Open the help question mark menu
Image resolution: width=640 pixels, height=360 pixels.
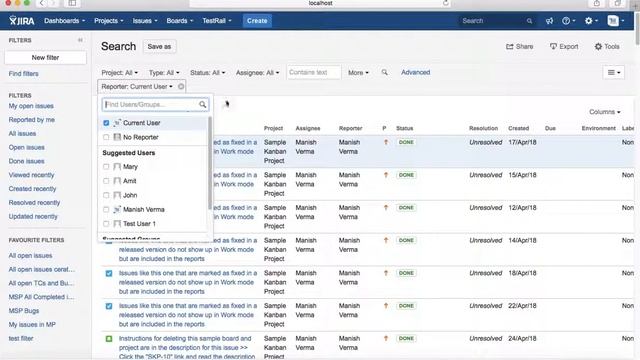[x=568, y=21]
